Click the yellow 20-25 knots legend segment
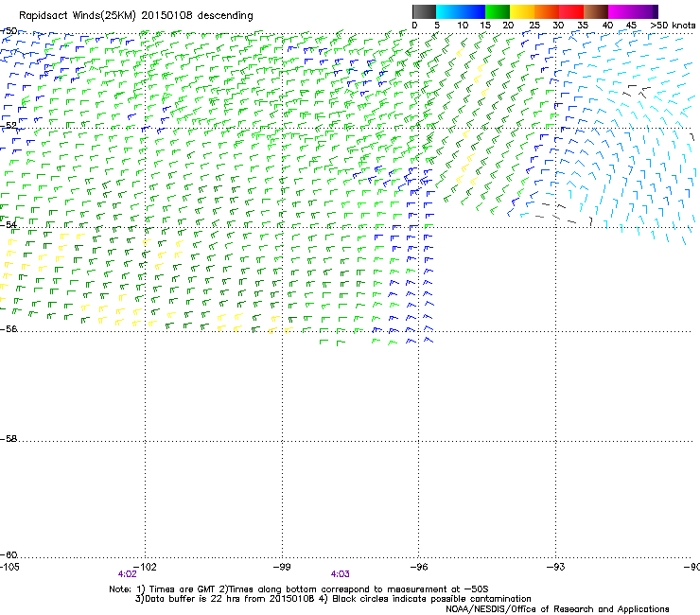The width and height of the screenshot is (700, 615). point(522,11)
